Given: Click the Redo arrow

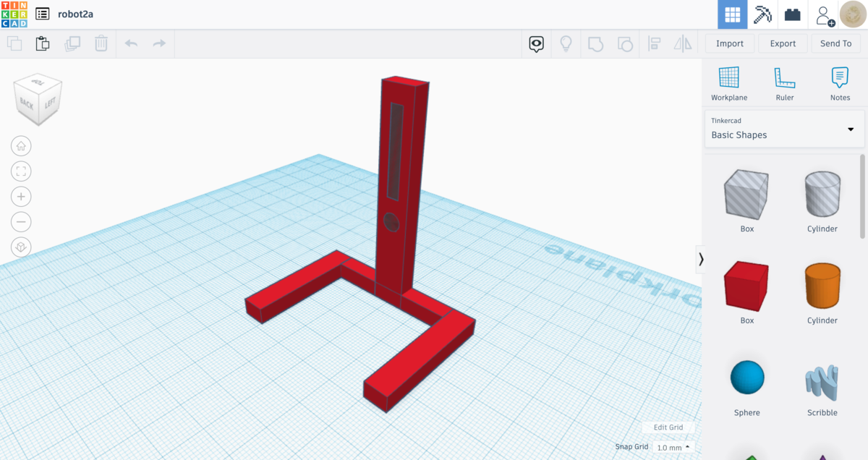Looking at the screenshot, I should pyautogui.click(x=159, y=43).
